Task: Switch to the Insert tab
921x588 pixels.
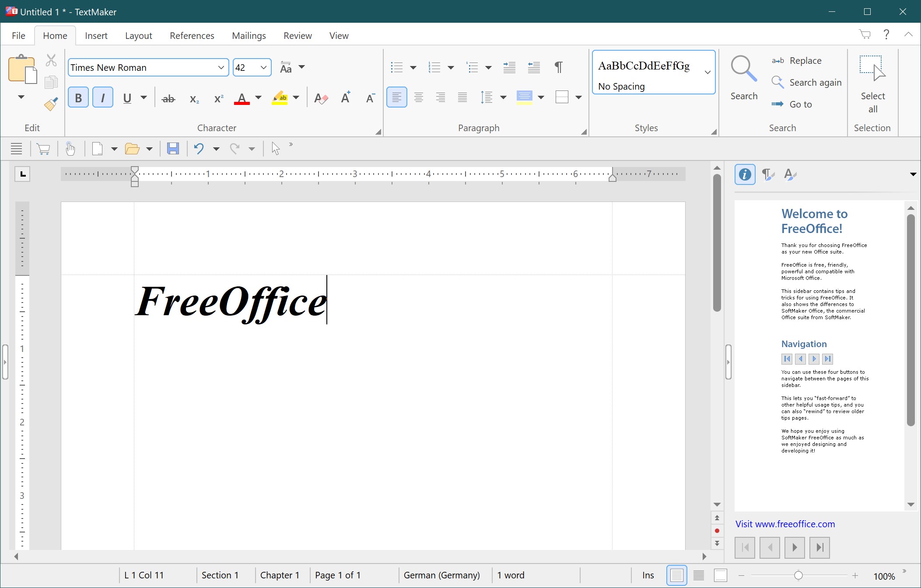Action: [x=96, y=35]
